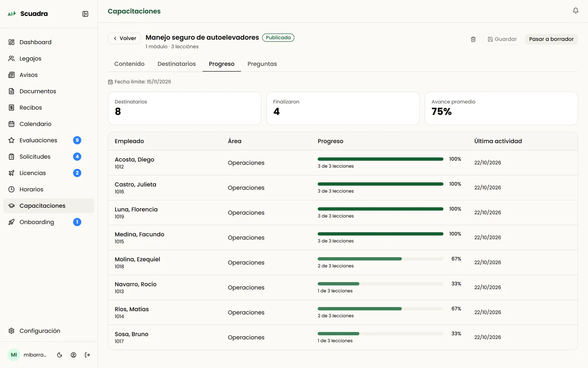Screen dimensions: 588x368
Task: Open Calendario section
Action: pyautogui.click(x=49, y=124)
